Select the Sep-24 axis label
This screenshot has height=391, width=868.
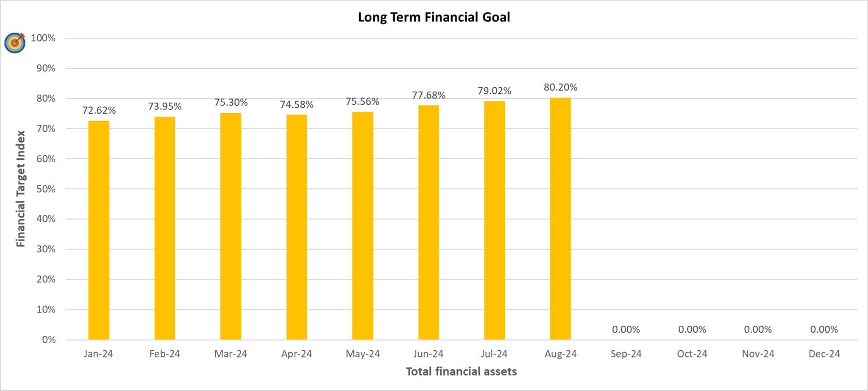click(x=626, y=354)
